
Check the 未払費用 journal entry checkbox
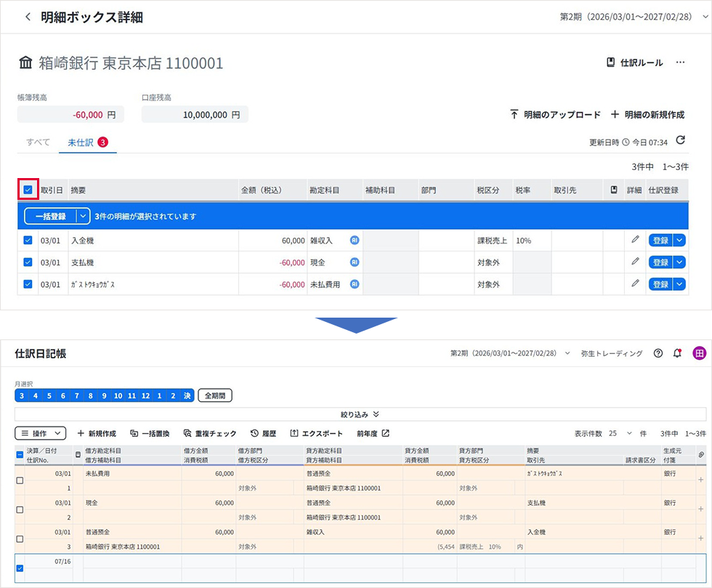tap(20, 480)
